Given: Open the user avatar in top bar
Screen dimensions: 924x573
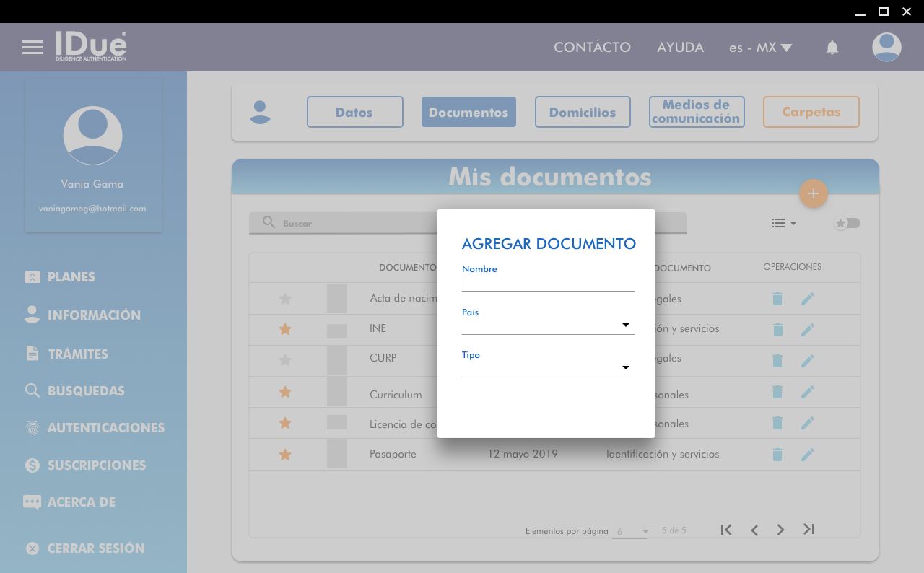Looking at the screenshot, I should (886, 48).
